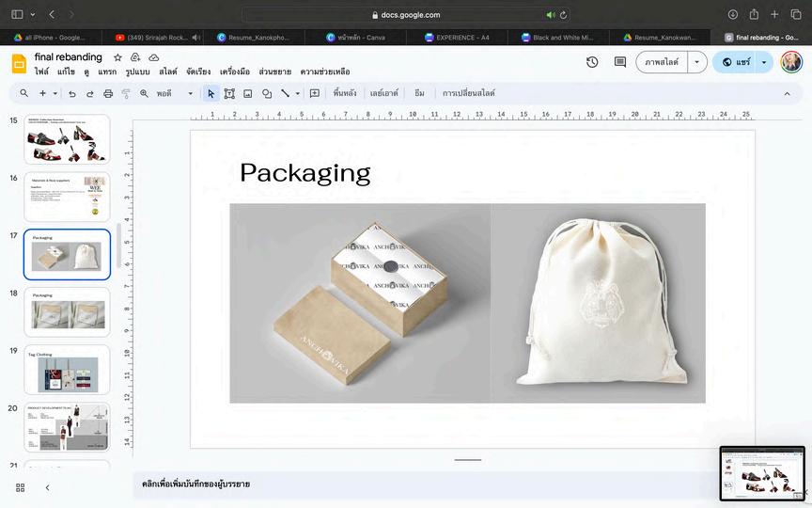Click the blue แชร์ share button
812x508 pixels.
(735, 62)
